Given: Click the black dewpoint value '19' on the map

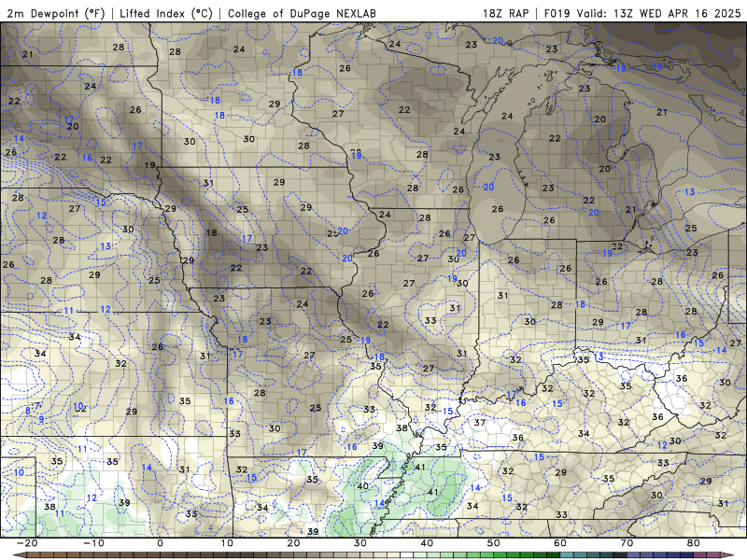Looking at the screenshot, I should pyautogui.click(x=150, y=165).
